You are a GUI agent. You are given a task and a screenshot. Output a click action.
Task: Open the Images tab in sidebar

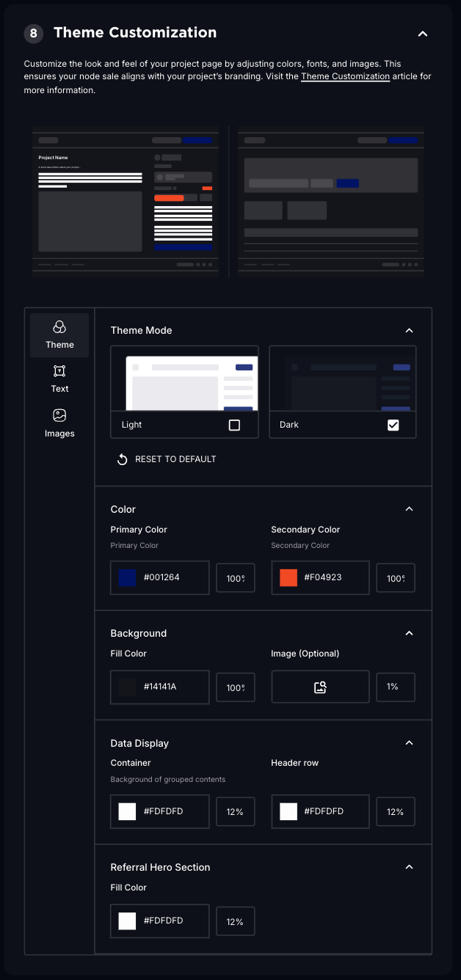pos(59,424)
